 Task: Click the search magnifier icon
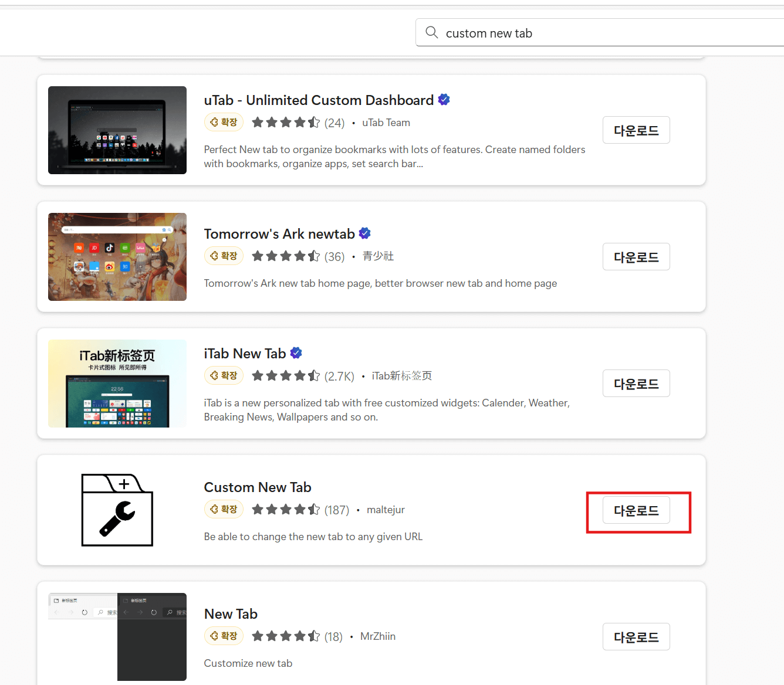tap(432, 32)
